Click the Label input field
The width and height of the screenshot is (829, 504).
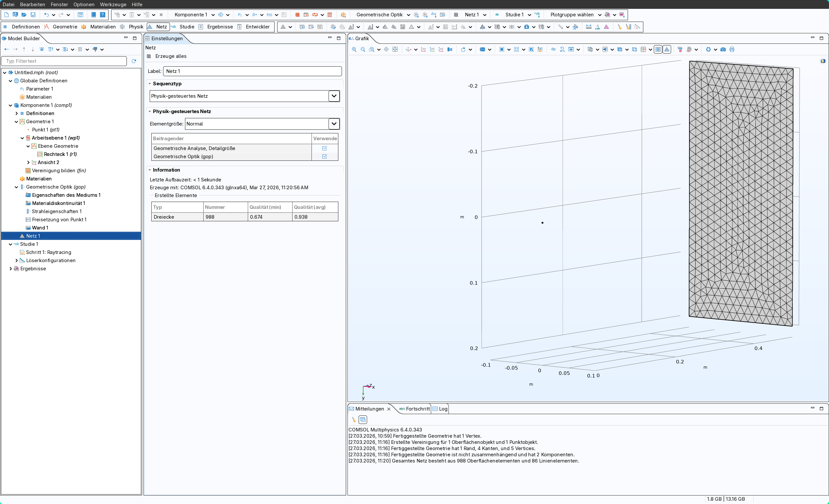click(252, 71)
